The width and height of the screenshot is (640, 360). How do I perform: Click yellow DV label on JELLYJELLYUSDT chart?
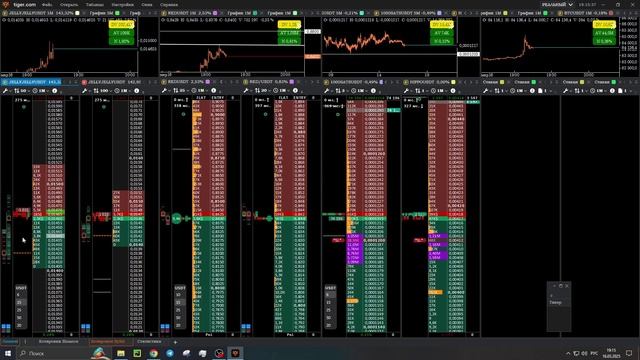coord(121,25)
